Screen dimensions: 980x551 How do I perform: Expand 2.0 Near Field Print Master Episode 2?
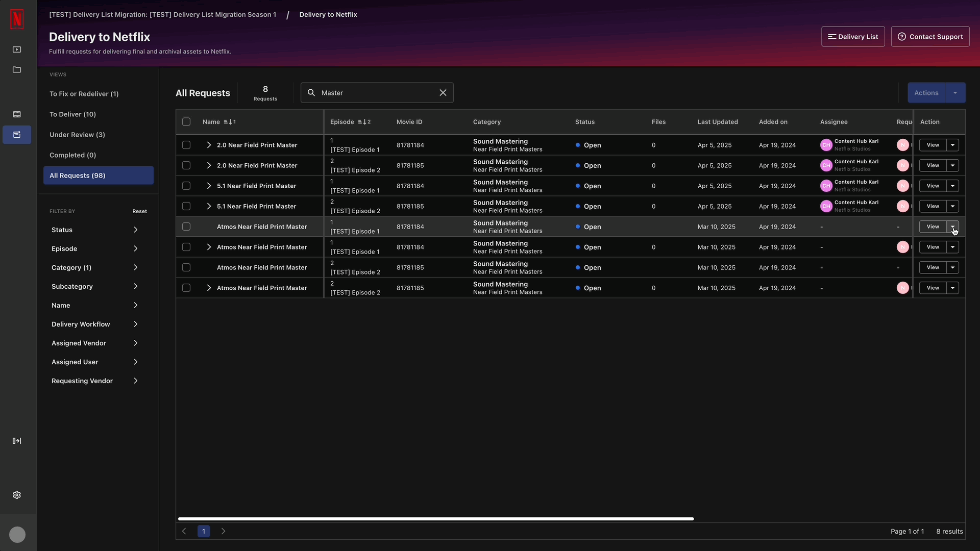pyautogui.click(x=209, y=165)
